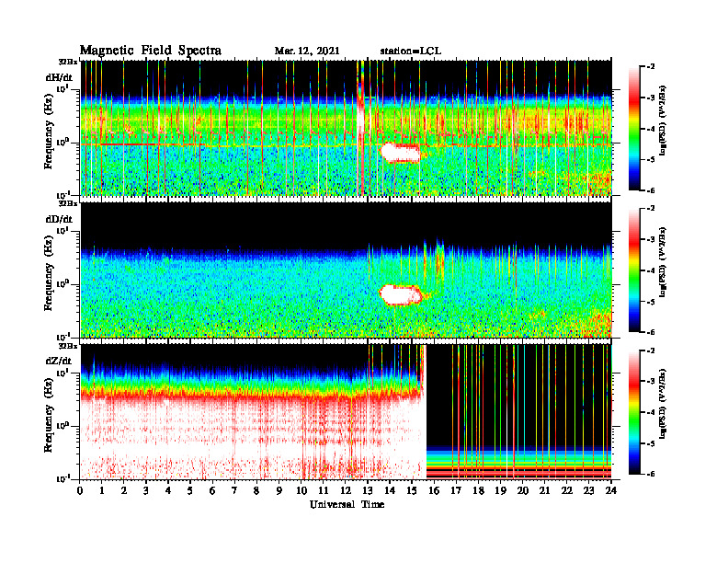Click the 32Hz label atop the dZ/dt panel
This screenshot has height=563, width=728.
pos(68,346)
